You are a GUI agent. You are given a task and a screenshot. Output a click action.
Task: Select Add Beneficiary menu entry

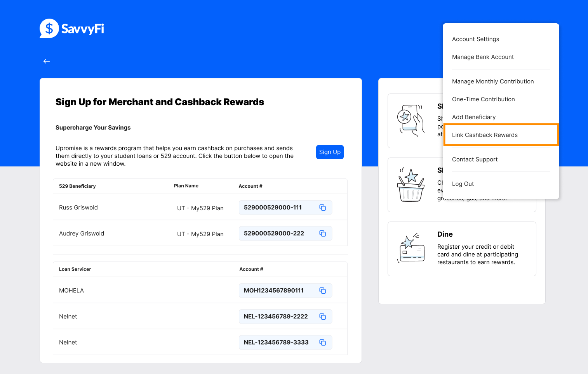pyautogui.click(x=474, y=117)
